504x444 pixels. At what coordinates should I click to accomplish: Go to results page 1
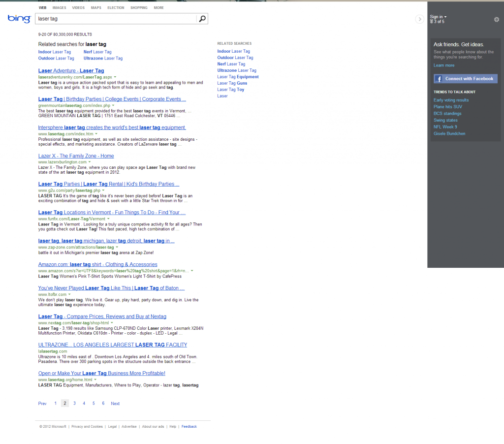click(55, 403)
